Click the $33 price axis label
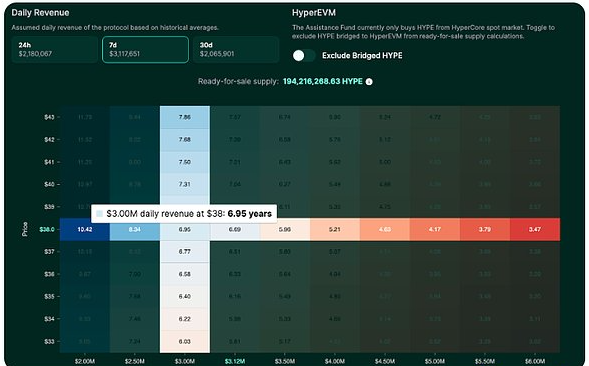589x366 pixels. (x=49, y=342)
